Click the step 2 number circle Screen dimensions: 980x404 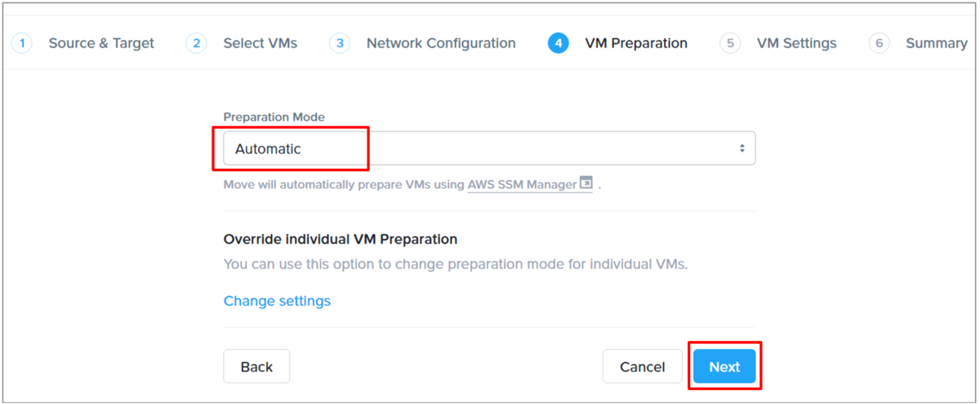tap(196, 43)
